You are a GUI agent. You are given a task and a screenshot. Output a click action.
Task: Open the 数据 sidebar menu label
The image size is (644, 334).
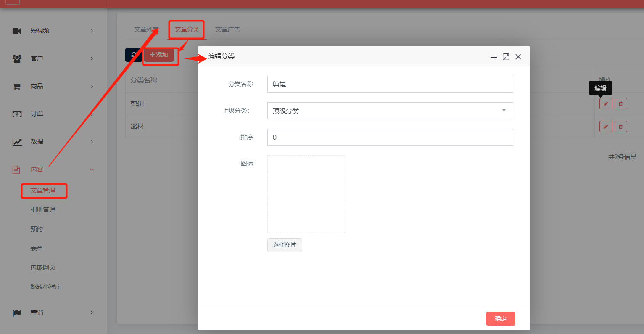coord(37,142)
